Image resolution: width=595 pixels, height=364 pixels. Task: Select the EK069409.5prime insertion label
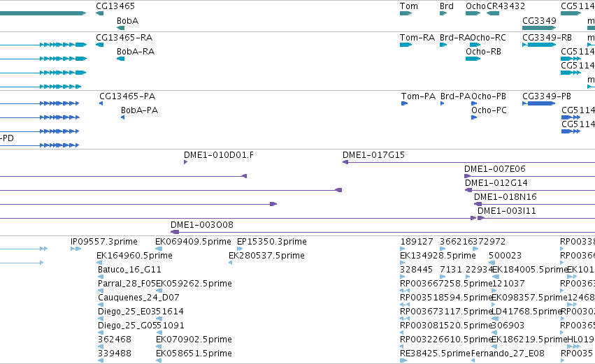193,242
